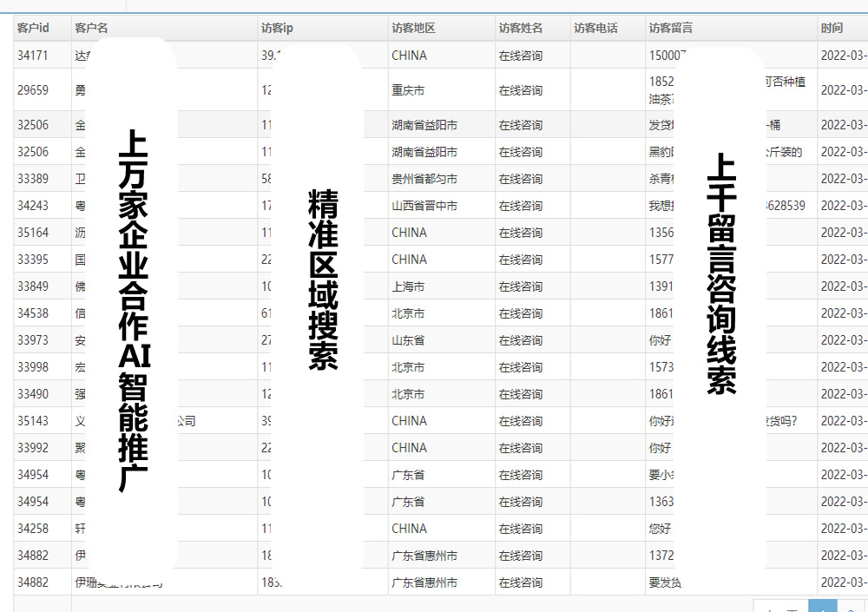Click the highlighted page 1 button
This screenshot has width=868, height=612.
pos(823,609)
